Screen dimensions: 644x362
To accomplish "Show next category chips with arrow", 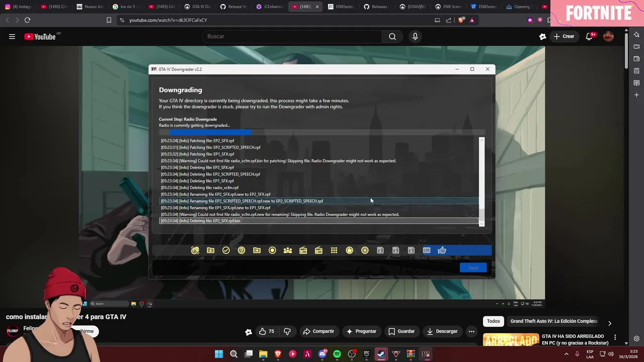I will coord(609,323).
